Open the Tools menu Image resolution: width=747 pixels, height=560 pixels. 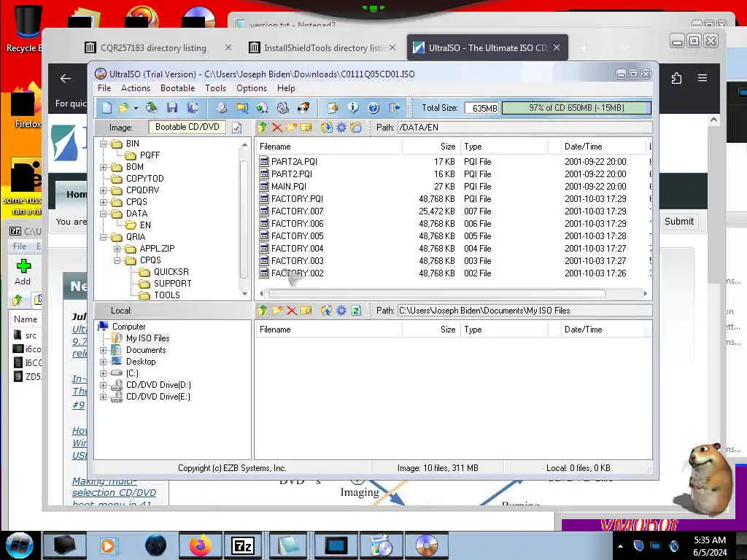point(215,88)
